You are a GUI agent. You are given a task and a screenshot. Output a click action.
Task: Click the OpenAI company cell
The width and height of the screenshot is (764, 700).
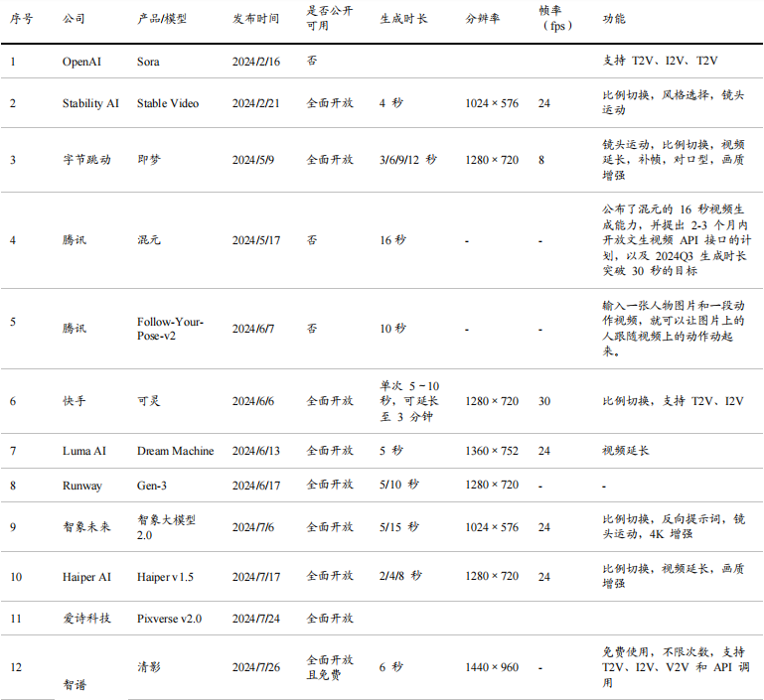pyautogui.click(x=82, y=62)
